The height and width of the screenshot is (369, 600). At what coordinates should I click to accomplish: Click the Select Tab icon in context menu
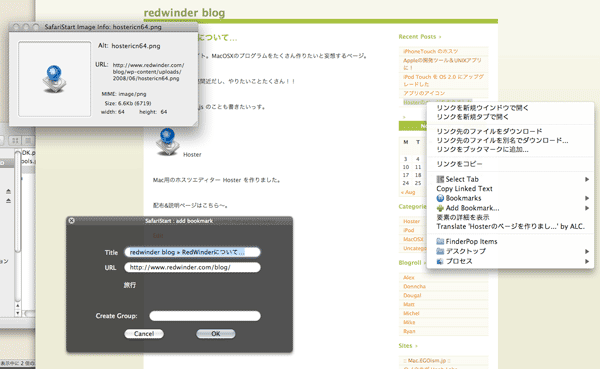pyautogui.click(x=440, y=179)
